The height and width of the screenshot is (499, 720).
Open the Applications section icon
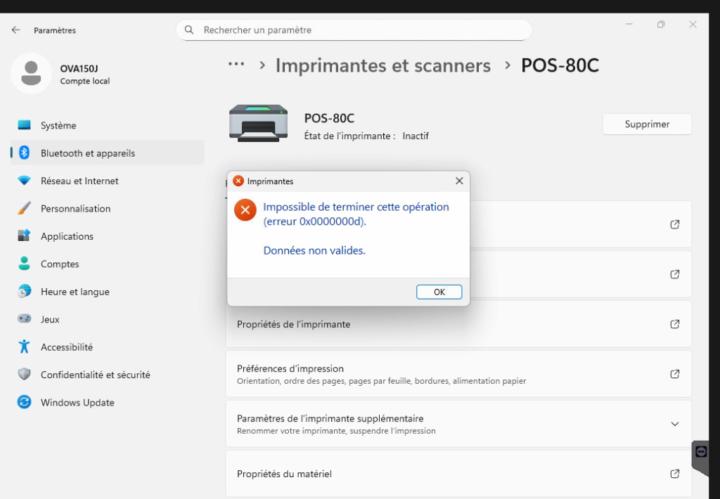tap(23, 237)
